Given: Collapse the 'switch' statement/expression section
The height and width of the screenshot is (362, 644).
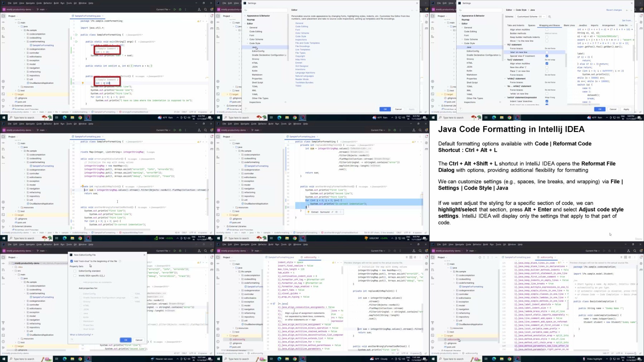Looking at the screenshot, I should click(x=505, y=97).
